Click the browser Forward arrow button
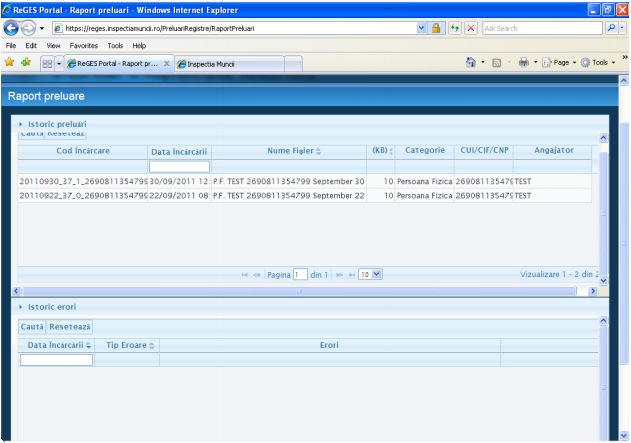The width and height of the screenshot is (631, 443). [28, 28]
